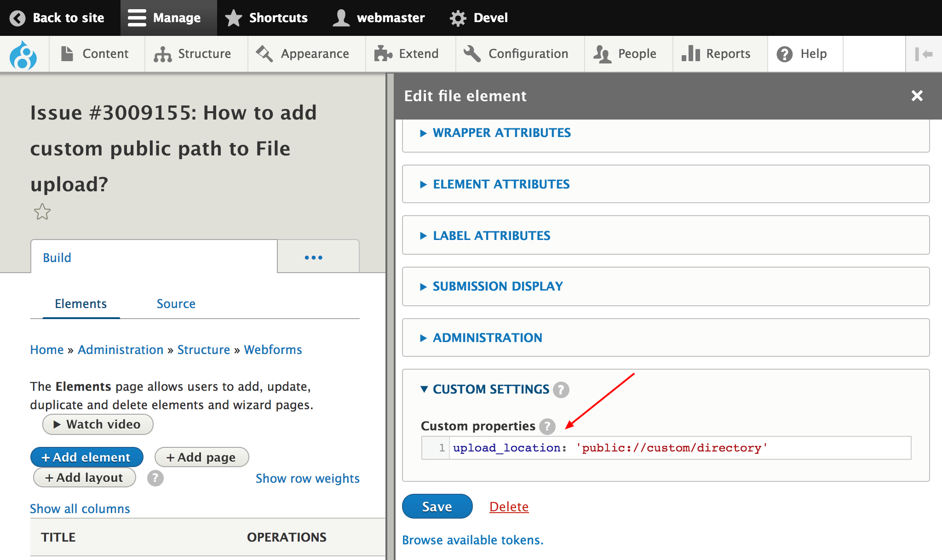Open the Content admin page icon
The width and height of the screenshot is (942, 560).
[x=67, y=53]
